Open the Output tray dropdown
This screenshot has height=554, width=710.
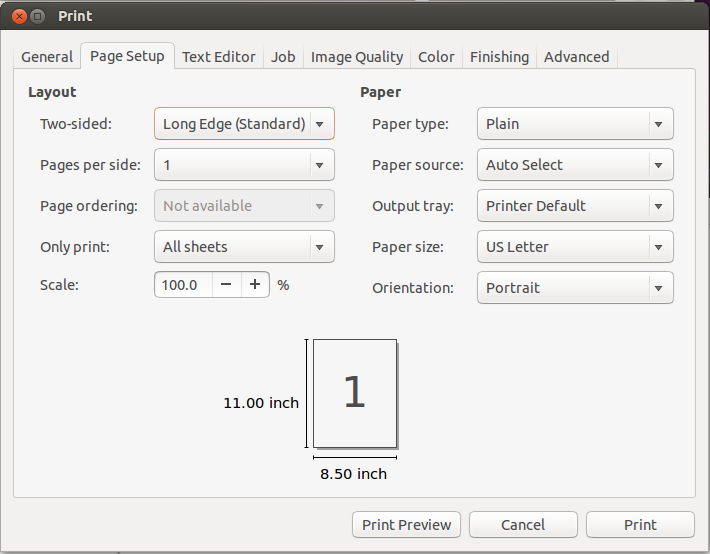tap(575, 206)
